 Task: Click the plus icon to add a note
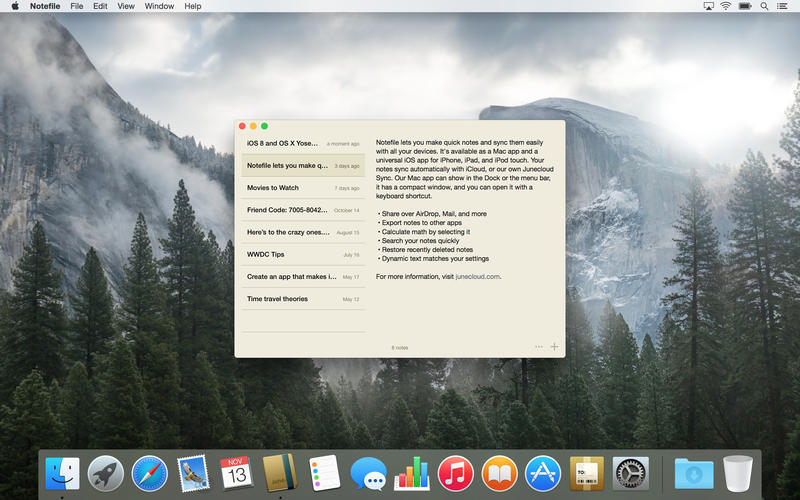pos(555,347)
